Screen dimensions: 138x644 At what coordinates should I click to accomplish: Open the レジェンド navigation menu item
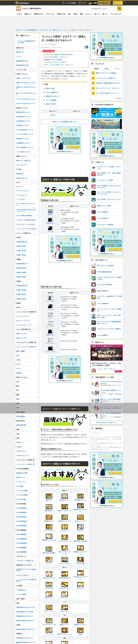pyautogui.click(x=88, y=14)
